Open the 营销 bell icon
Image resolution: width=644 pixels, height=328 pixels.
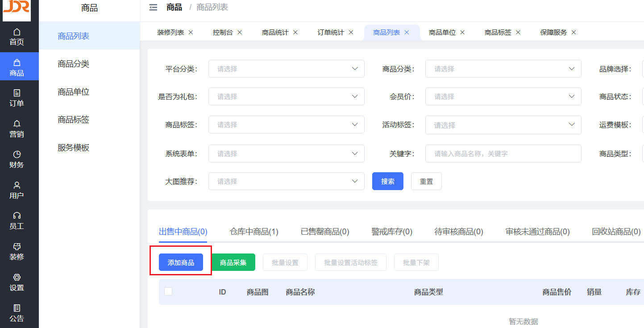pos(17,124)
